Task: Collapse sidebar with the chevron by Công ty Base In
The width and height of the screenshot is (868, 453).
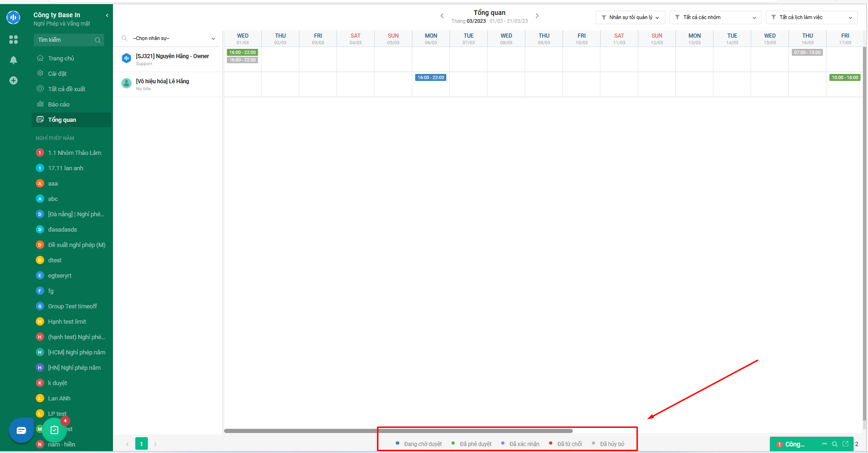Action: [x=107, y=15]
